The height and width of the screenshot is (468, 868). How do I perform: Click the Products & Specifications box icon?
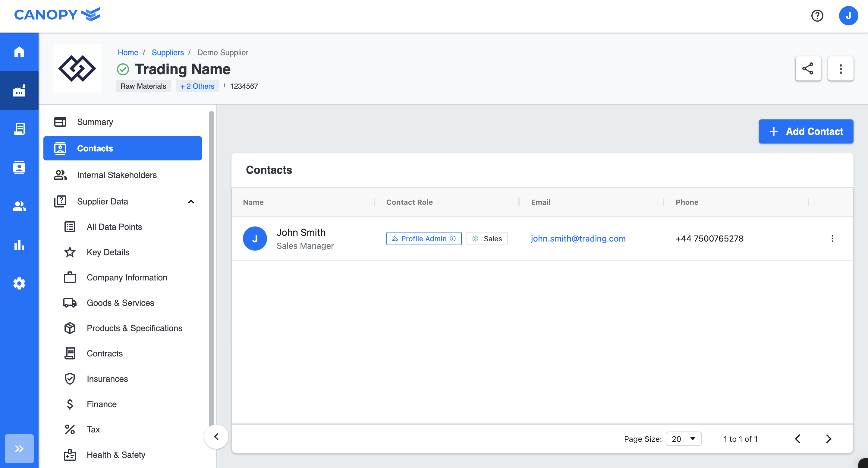(70, 328)
